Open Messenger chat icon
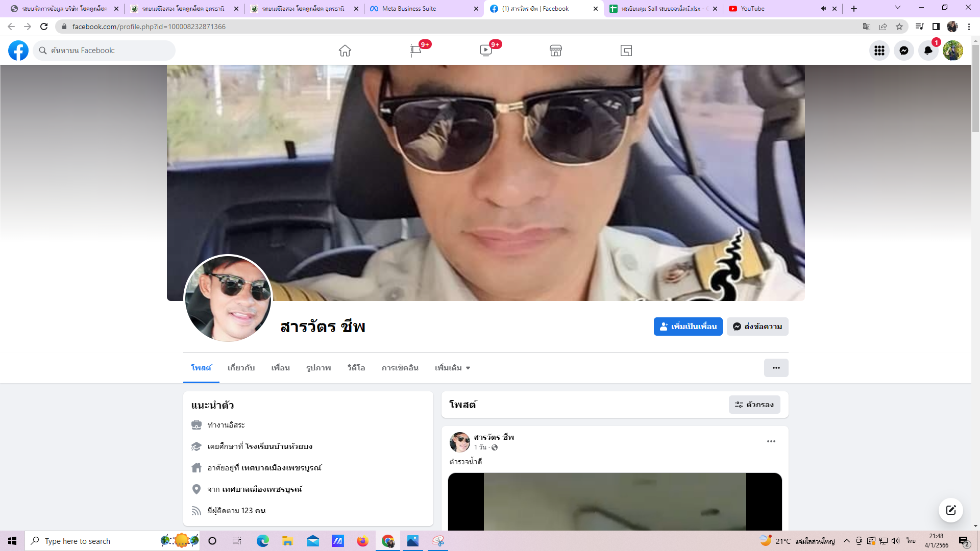This screenshot has height=551, width=980. pyautogui.click(x=904, y=51)
